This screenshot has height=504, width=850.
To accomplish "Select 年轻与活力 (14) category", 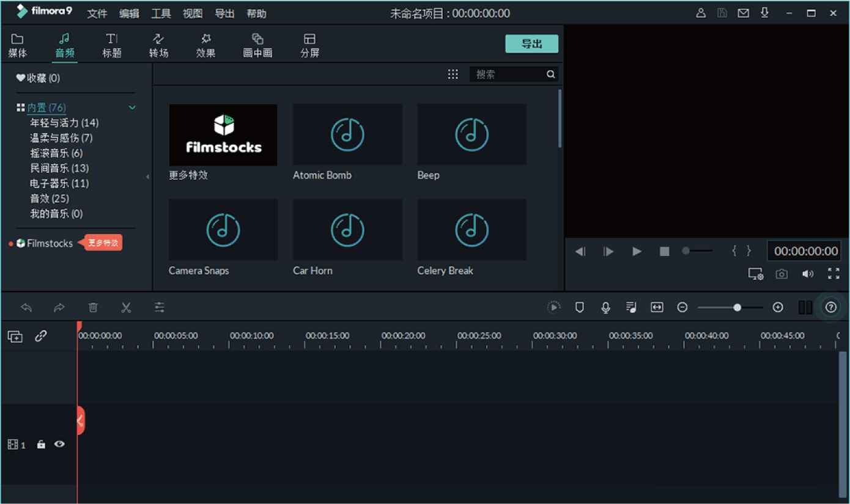I will tap(64, 123).
